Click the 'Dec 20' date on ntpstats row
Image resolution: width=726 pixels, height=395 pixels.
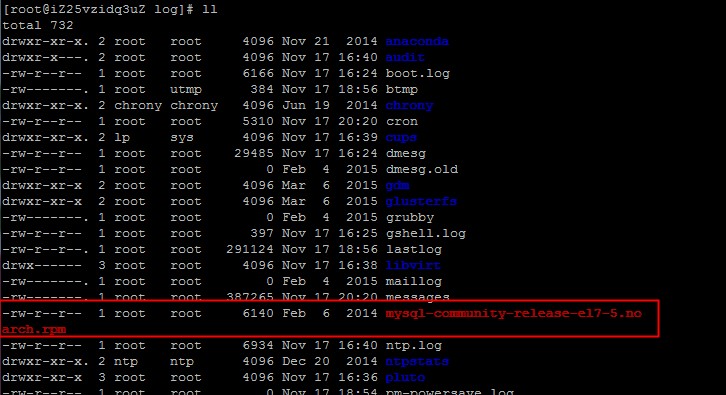coord(306,362)
